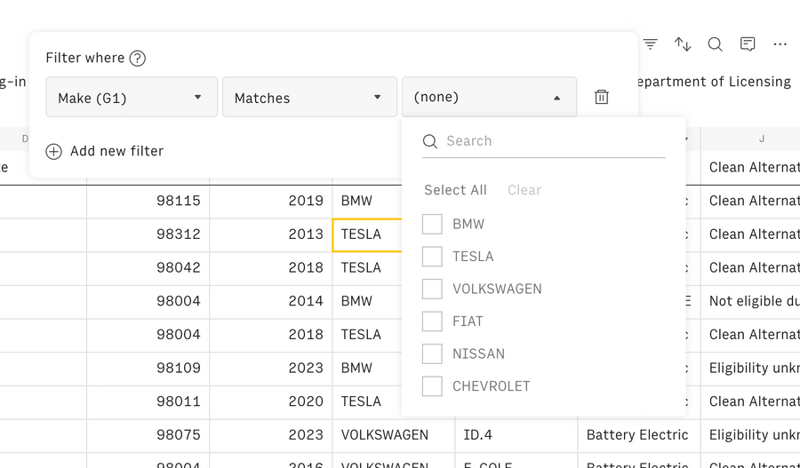Select cell ID.4
The height and width of the screenshot is (468, 800).
pyautogui.click(x=516, y=435)
